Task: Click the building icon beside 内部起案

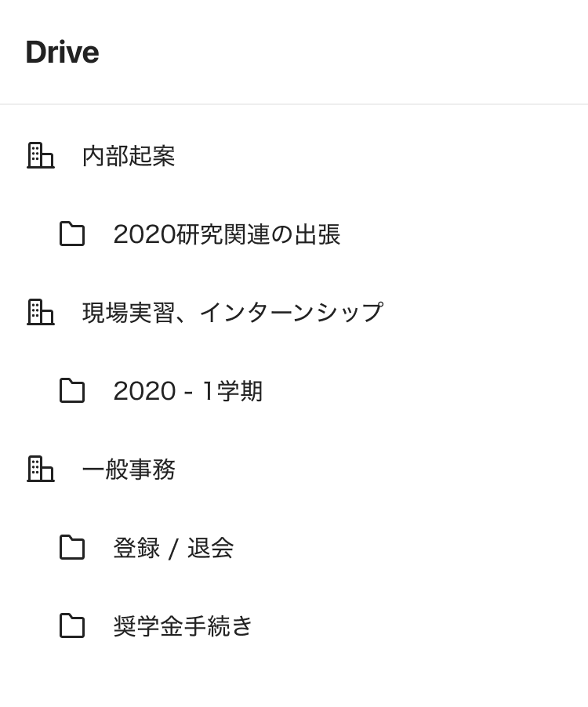Action: tap(40, 155)
